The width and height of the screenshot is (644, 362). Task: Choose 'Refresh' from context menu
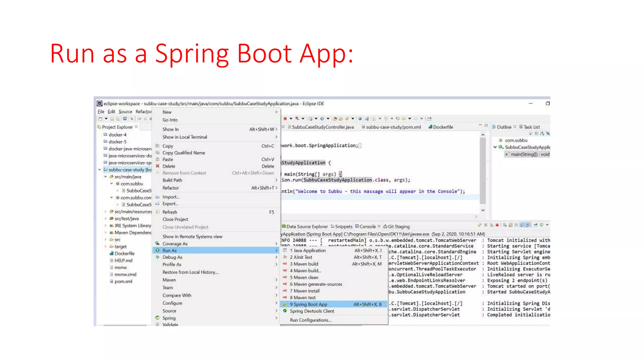216,212
